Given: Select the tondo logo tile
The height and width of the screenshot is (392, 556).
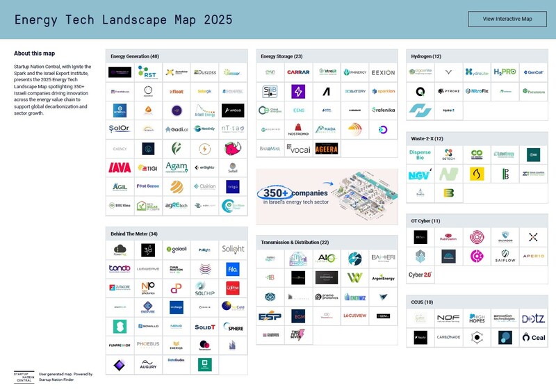Looking at the screenshot, I should pos(120,268).
